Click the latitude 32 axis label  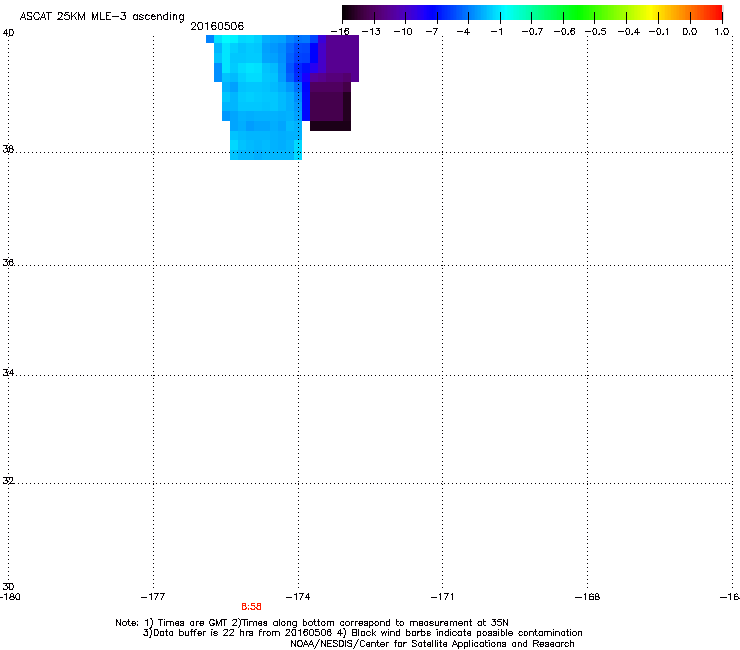click(x=8, y=481)
